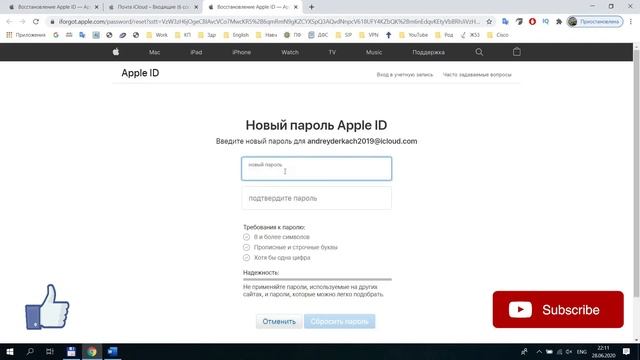Click the thumbs-up like graphic
This screenshot has width=640, height=360.
point(47,307)
